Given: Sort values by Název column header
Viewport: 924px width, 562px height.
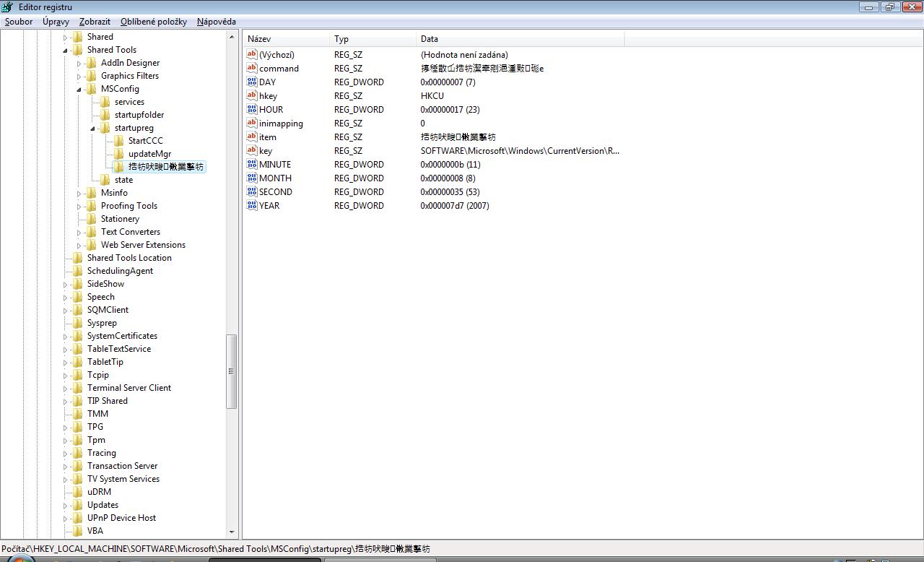Looking at the screenshot, I should point(287,39).
